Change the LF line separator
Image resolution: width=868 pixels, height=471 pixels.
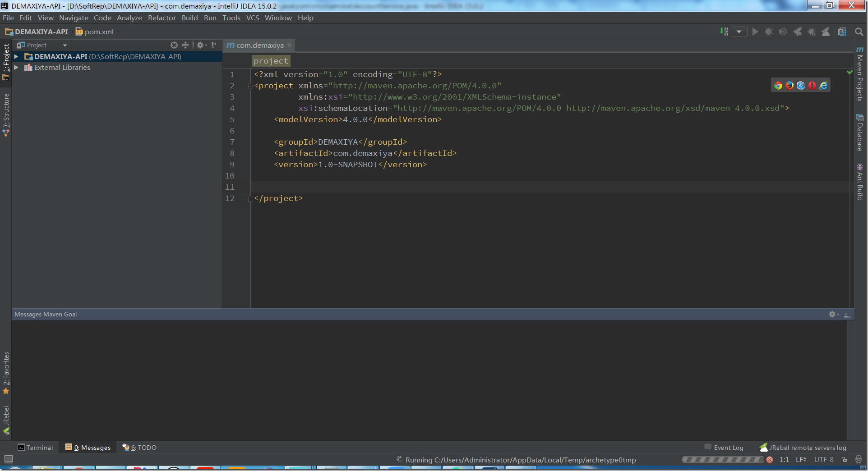click(801, 460)
